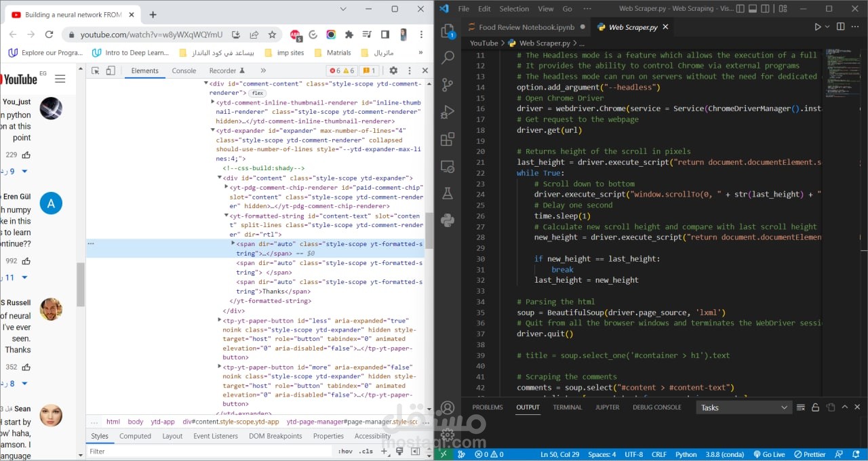The image size is (868, 461).
Task: Toggle DevTools device toolbar
Action: coord(111,71)
